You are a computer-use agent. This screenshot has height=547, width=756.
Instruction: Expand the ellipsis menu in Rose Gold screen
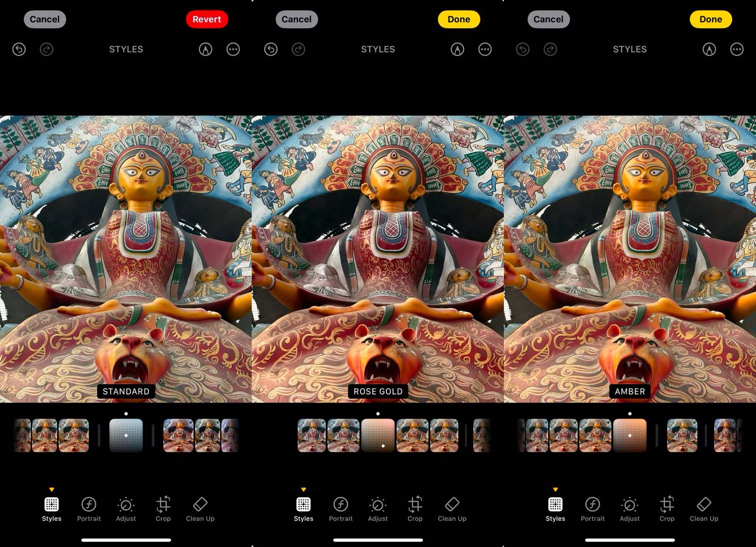(485, 49)
